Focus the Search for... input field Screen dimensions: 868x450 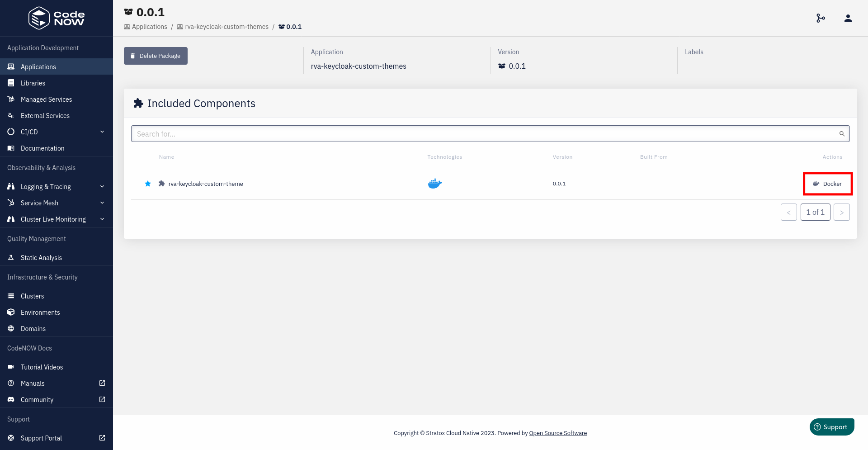[491, 134]
